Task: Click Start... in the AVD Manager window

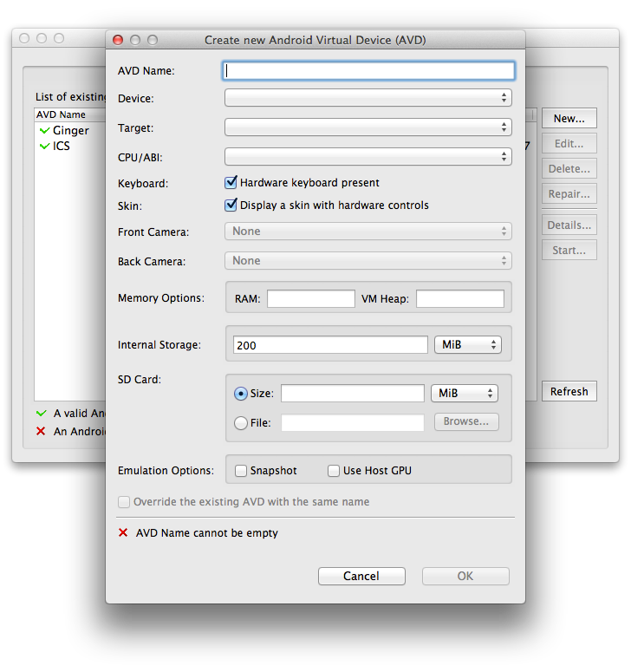Action: point(569,251)
